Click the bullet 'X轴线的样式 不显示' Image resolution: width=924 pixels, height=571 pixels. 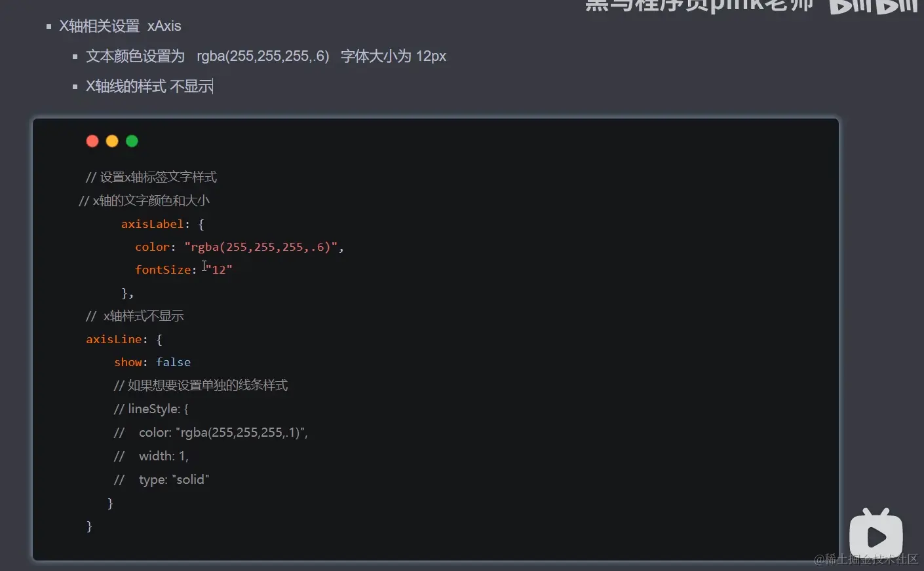pyautogui.click(x=149, y=86)
